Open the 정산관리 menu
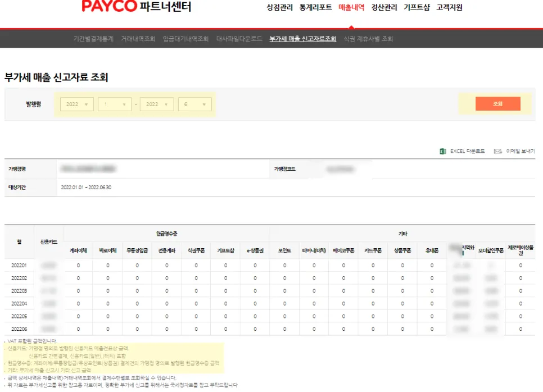 click(x=384, y=7)
